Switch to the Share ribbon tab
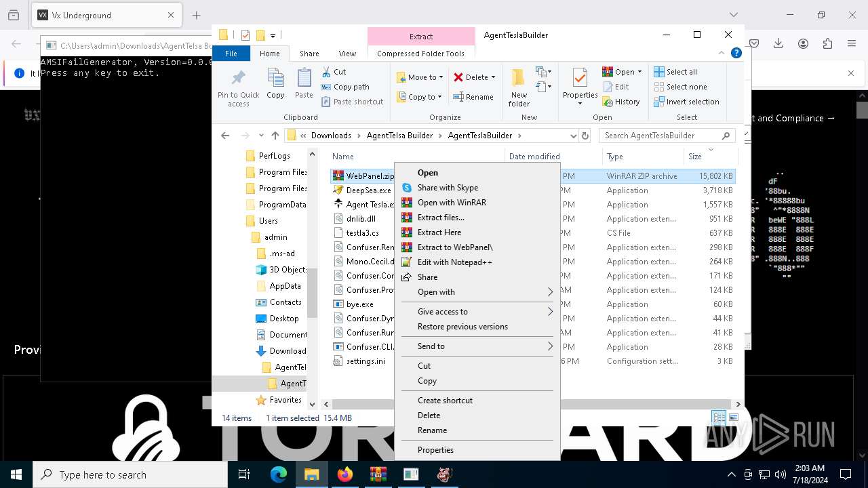 tap(309, 54)
